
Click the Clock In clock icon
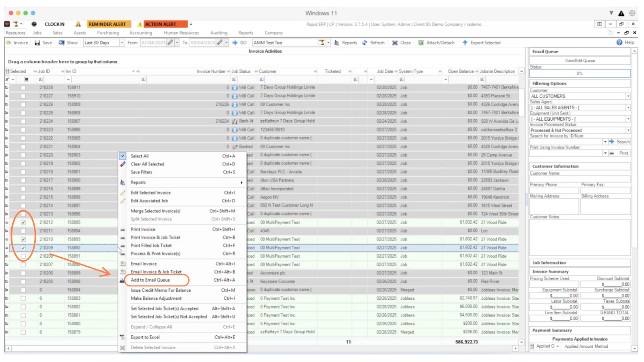point(34,24)
